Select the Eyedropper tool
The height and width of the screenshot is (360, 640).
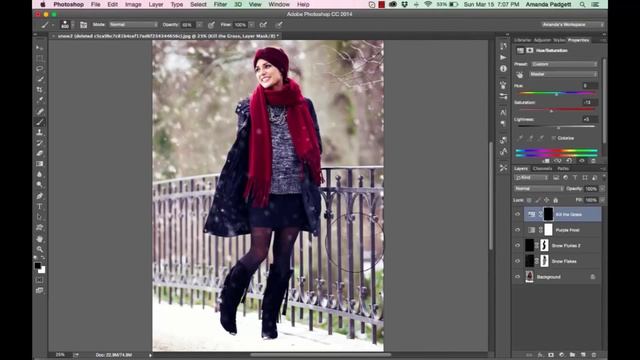coord(40,100)
